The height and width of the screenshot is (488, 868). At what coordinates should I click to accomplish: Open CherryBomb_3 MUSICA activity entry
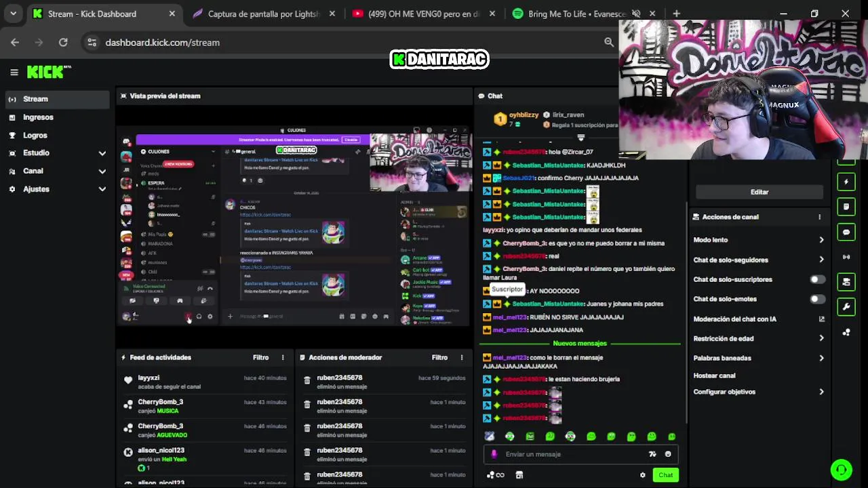[x=206, y=406]
